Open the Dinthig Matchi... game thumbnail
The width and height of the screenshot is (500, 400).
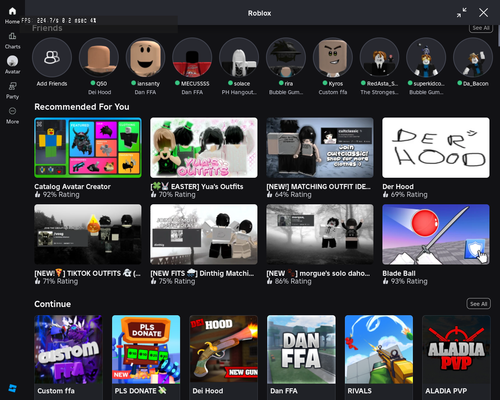[204, 234]
